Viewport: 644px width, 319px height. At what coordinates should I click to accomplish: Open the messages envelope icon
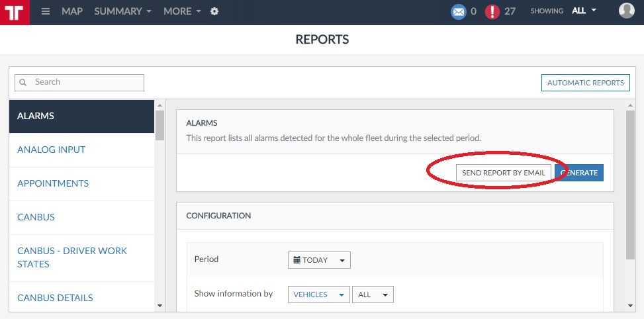[x=458, y=11]
